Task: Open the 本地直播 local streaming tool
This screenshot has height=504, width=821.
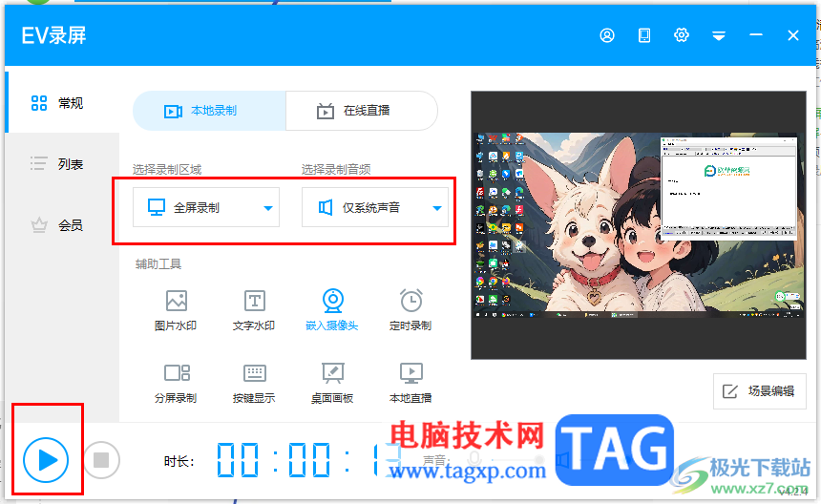Action: [410, 383]
